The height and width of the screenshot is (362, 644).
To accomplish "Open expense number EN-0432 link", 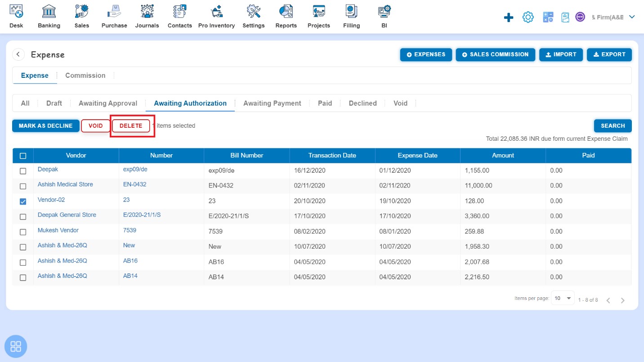I will 134,184.
